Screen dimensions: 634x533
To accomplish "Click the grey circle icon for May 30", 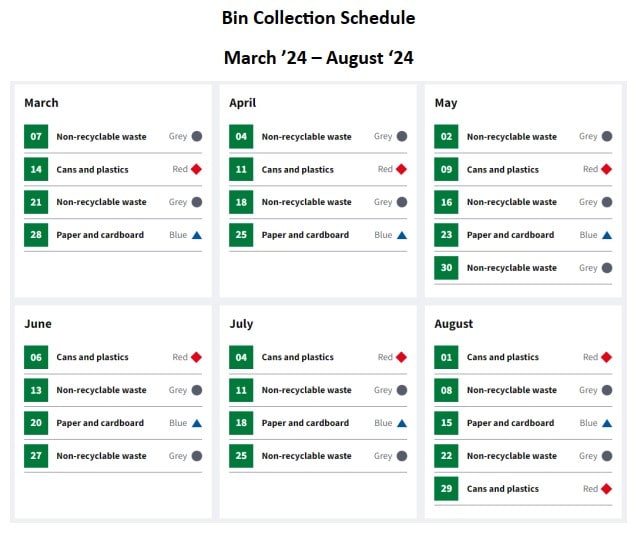I will tap(607, 268).
